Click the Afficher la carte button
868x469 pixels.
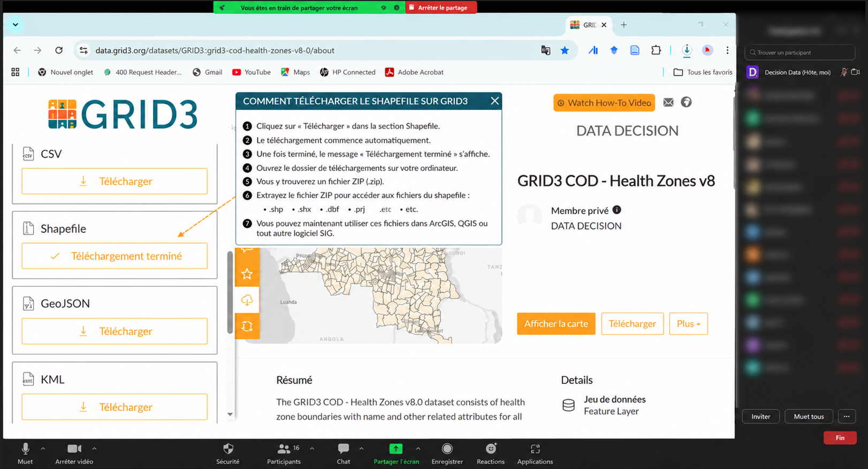point(556,324)
